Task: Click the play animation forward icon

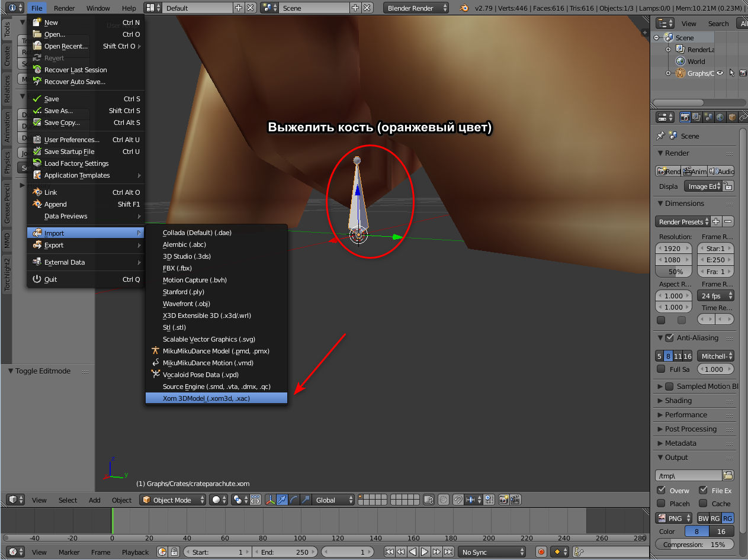Action: 425,552
